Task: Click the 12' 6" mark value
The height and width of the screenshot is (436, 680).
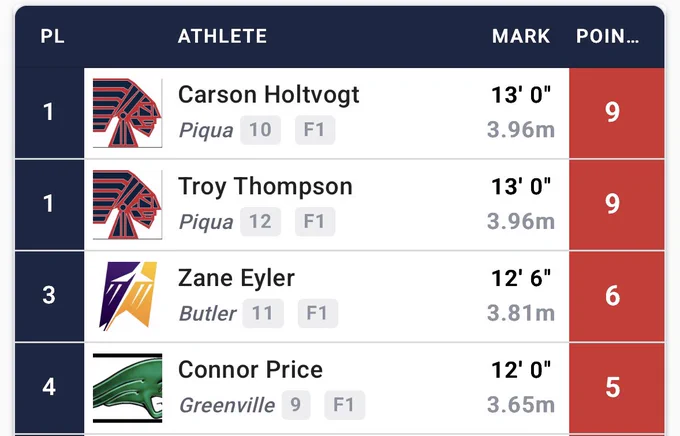Action: point(521,278)
